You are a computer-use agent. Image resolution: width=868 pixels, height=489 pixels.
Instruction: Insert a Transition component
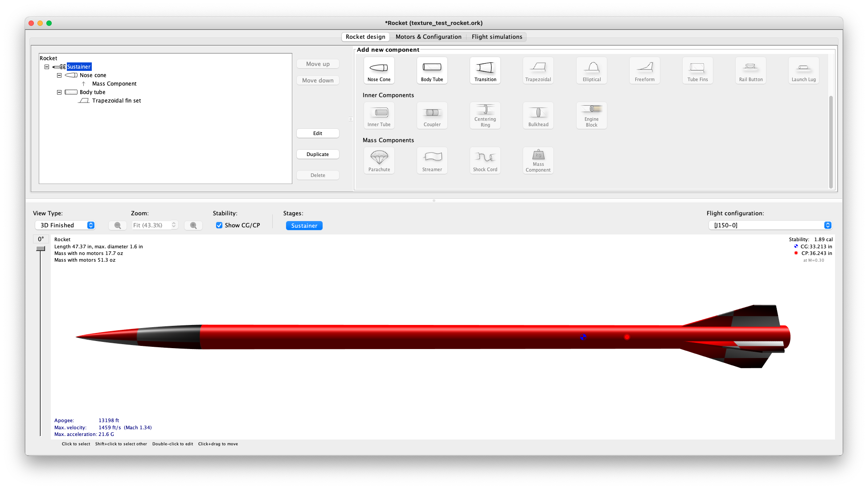(485, 70)
